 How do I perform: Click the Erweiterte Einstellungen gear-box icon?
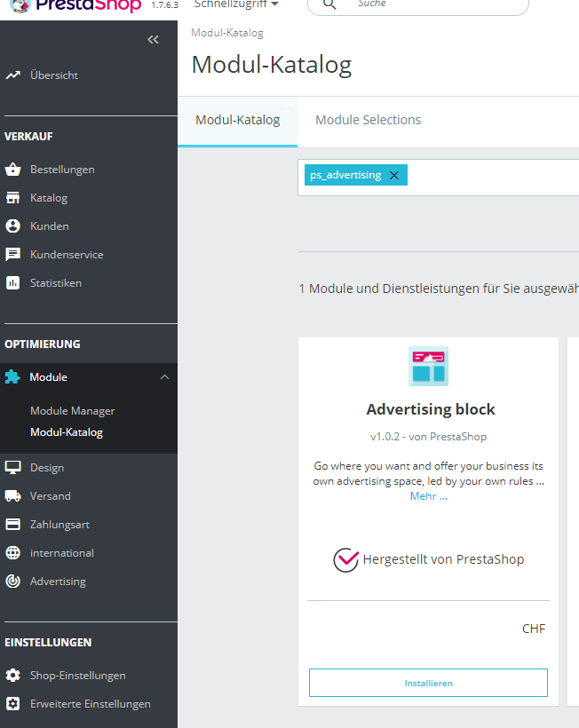(x=13, y=703)
